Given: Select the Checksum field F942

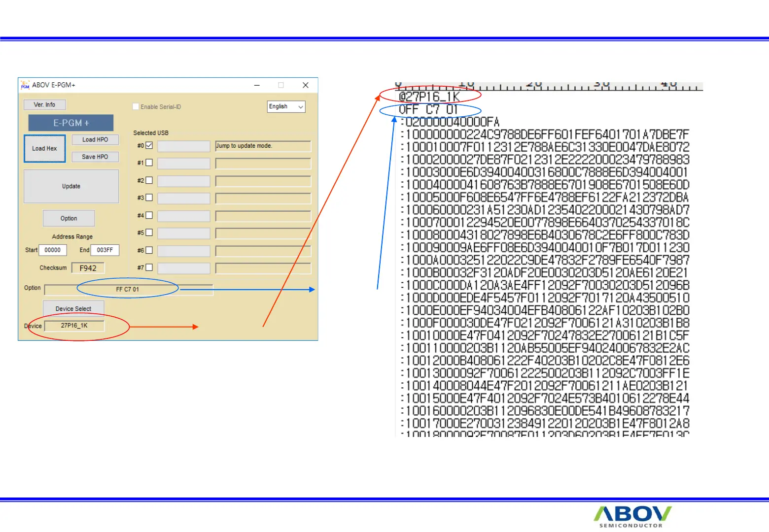Looking at the screenshot, I should pyautogui.click(x=88, y=268).
